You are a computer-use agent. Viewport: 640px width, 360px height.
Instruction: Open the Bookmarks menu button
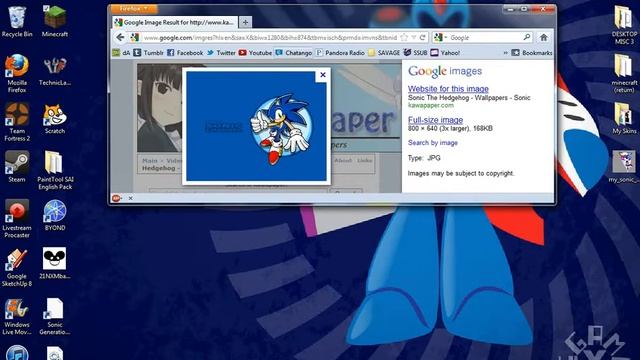[x=532, y=53]
